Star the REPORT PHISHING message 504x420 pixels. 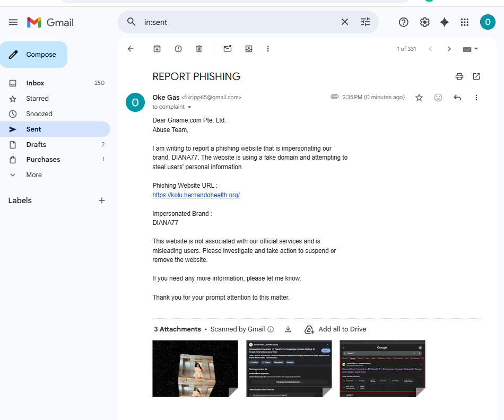(419, 98)
